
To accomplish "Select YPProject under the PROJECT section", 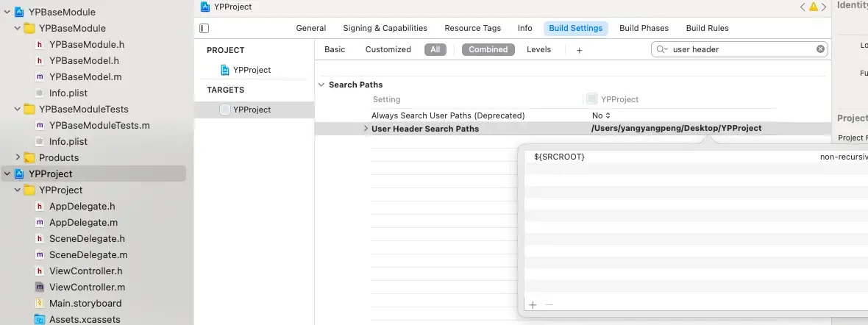I will tap(251, 70).
